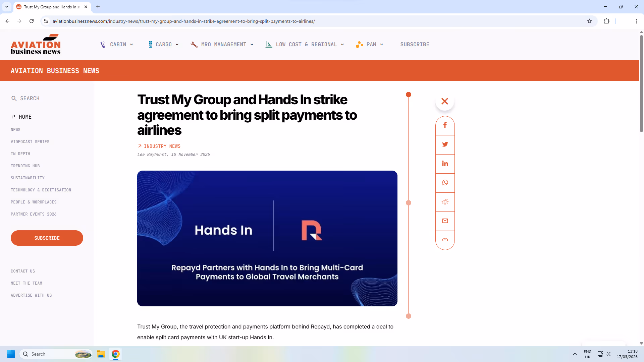Click the Industry News category link
The width and height of the screenshot is (644, 362).
162,146
